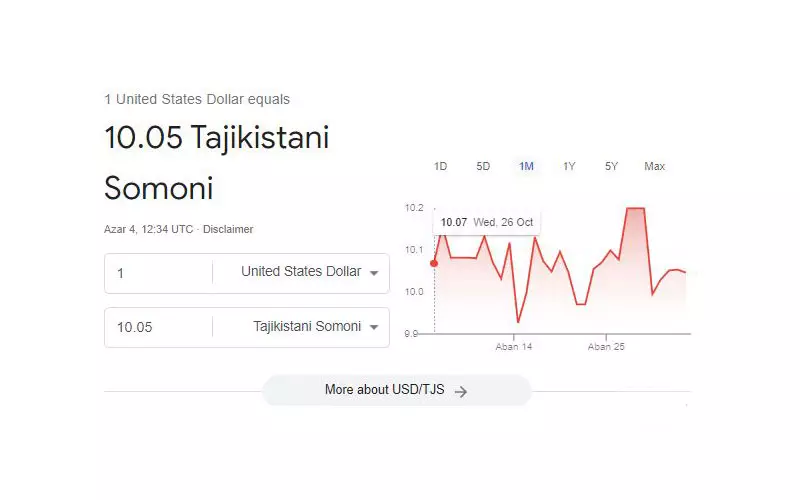Viewport: 800px width, 500px height.
Task: Click the 10.07 Wed, 26 Oct chart tooltip
Action: (488, 222)
